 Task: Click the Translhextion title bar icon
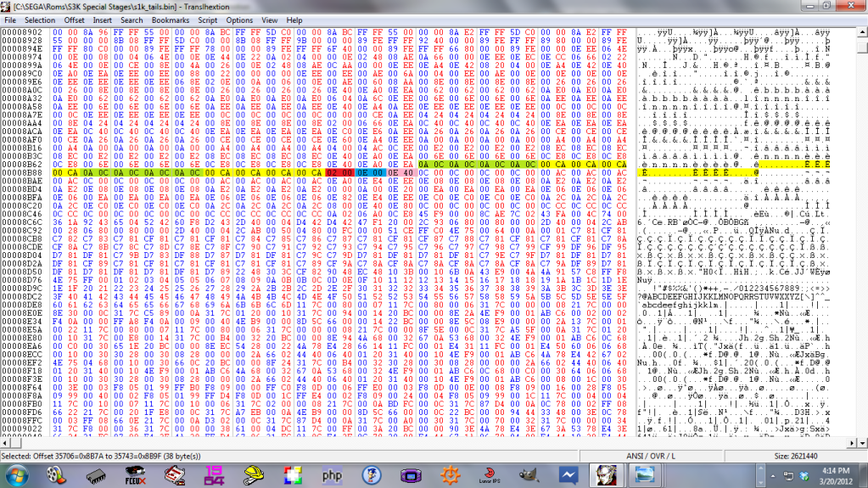pos(6,7)
